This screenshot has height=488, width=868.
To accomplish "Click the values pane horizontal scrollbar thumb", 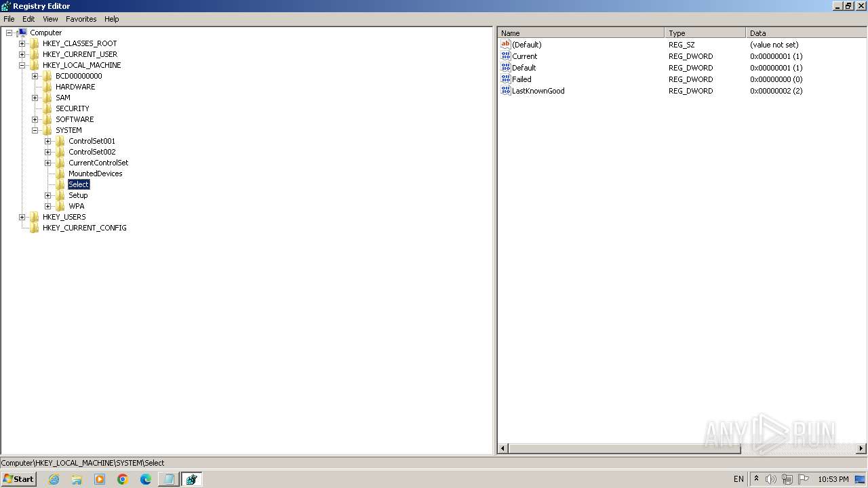I will (625, 449).
